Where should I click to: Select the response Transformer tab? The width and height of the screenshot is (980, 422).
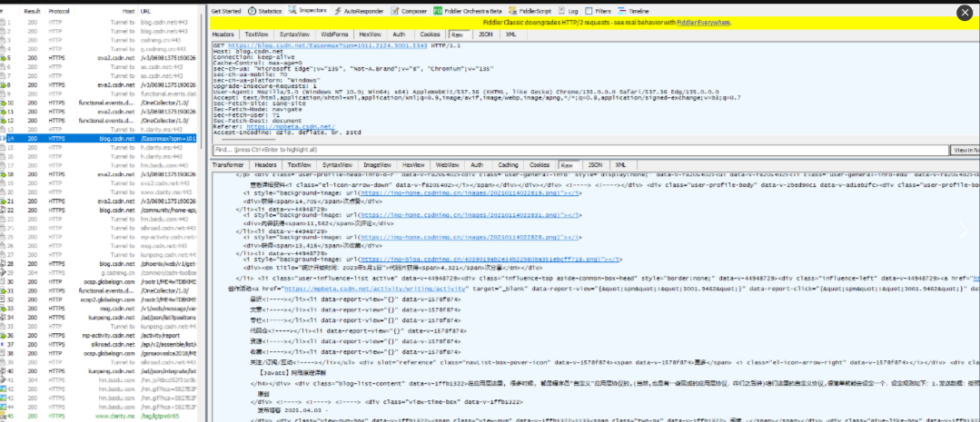click(227, 165)
